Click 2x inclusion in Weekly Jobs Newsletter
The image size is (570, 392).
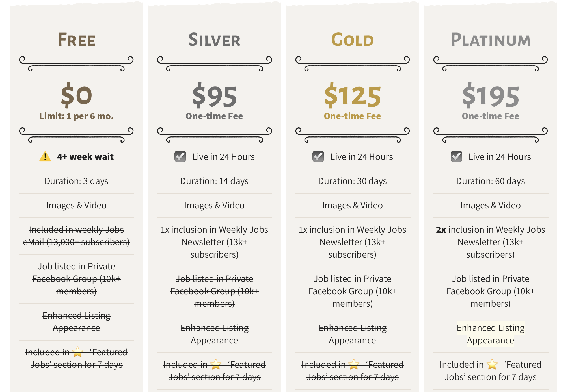pyautogui.click(x=491, y=242)
